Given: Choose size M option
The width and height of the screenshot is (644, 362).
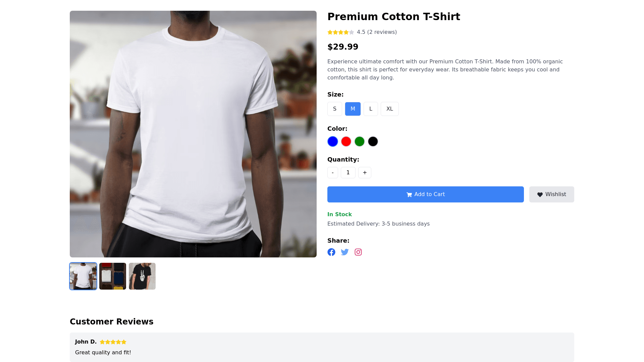Looking at the screenshot, I should (353, 109).
